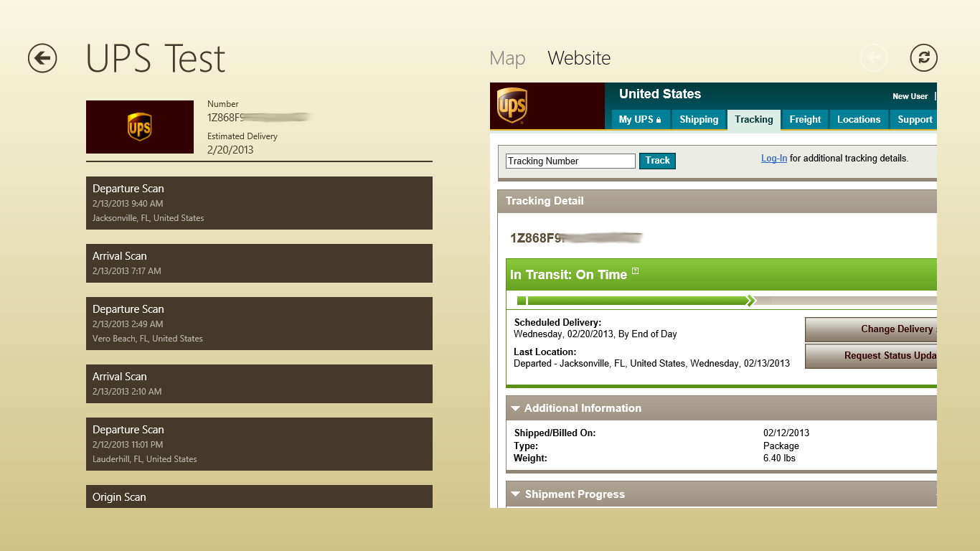Collapse the Additional Information section
980x551 pixels.
click(515, 408)
